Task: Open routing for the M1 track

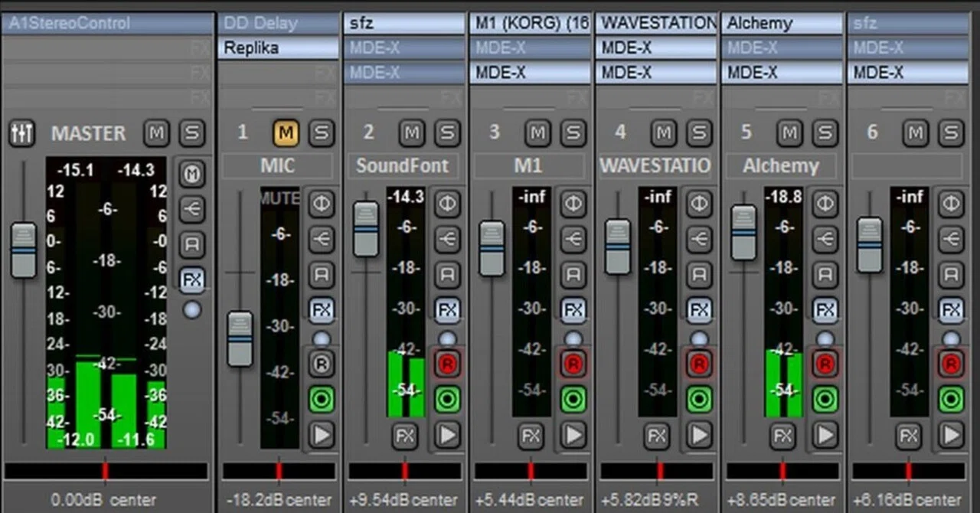Action: [573, 239]
